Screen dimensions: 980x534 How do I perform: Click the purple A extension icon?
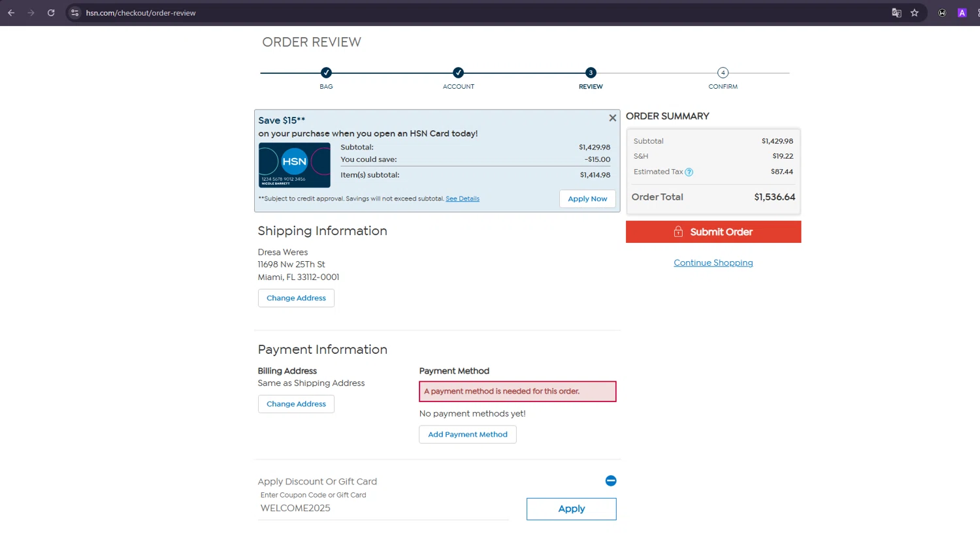point(962,12)
